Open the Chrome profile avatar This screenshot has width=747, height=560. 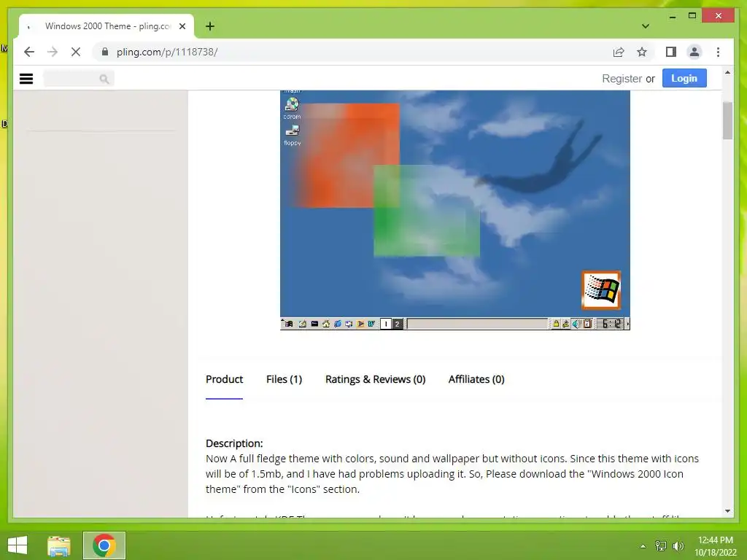pyautogui.click(x=694, y=52)
